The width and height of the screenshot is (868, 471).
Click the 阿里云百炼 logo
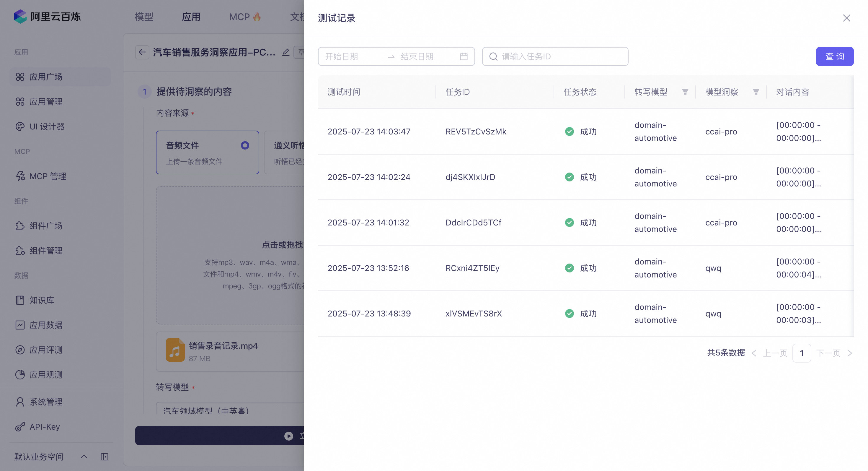47,17
